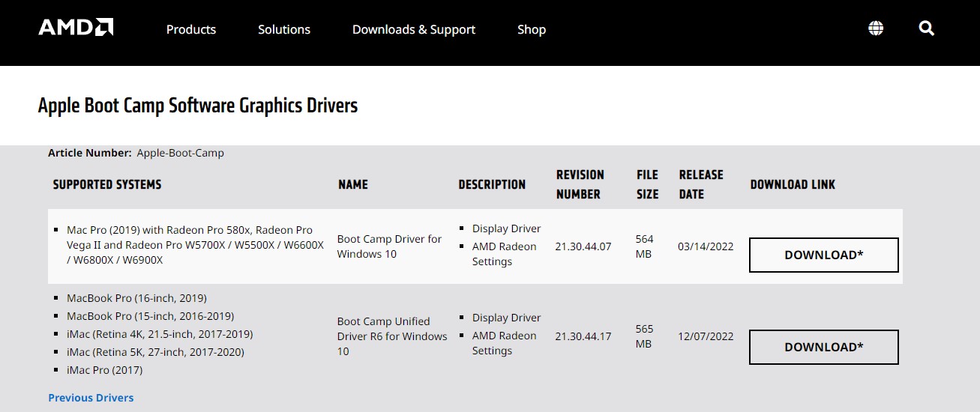
Task: Select AMD Radeon Settings in the Unified Driver row
Action: (504, 343)
